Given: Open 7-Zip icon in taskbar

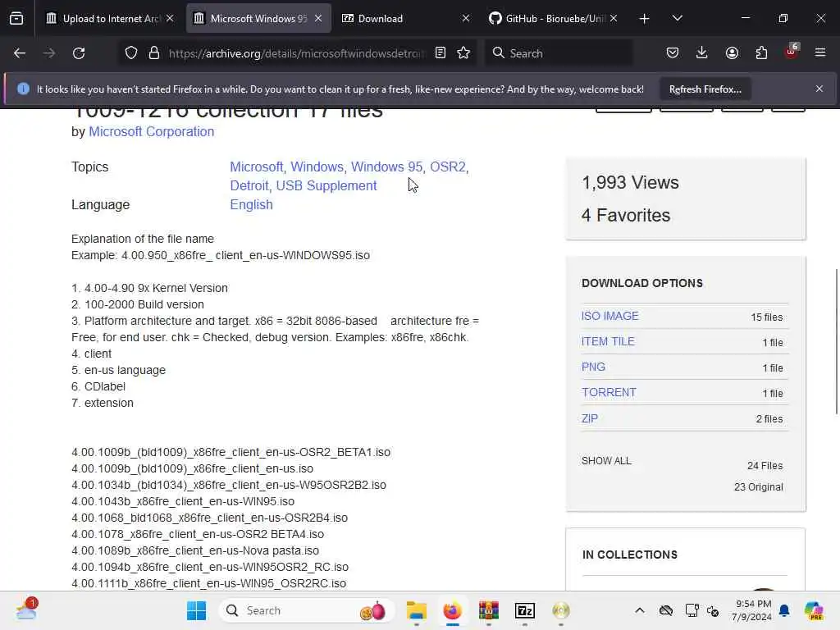Looking at the screenshot, I should tap(524, 610).
